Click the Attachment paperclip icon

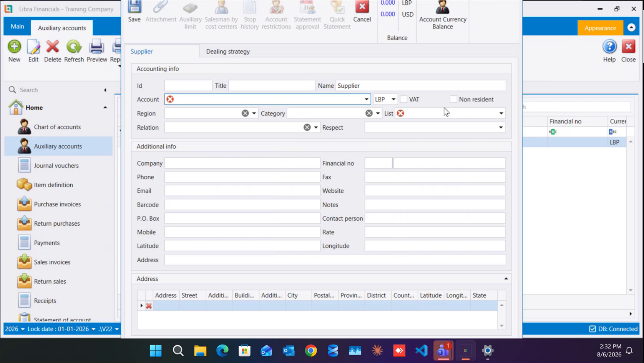pos(161,12)
